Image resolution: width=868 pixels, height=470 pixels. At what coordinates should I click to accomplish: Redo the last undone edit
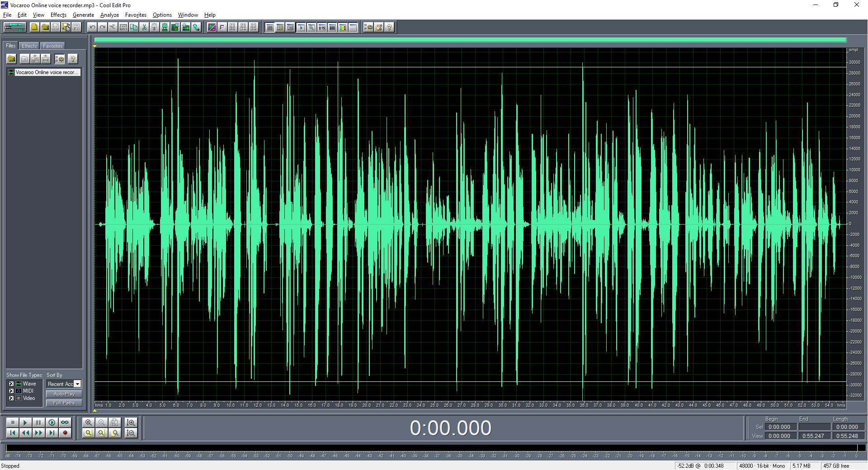click(x=103, y=27)
